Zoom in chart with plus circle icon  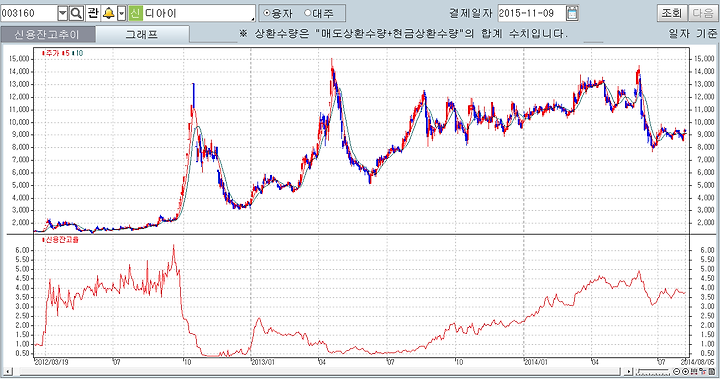[685, 371]
